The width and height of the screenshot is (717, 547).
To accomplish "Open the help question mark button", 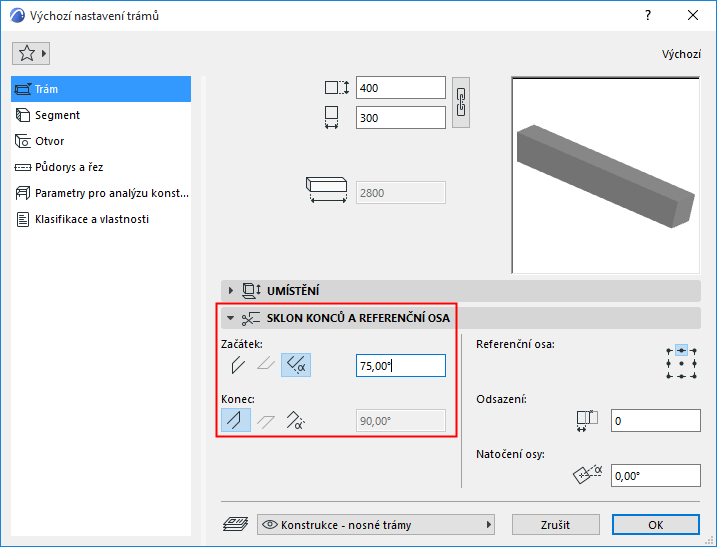I will click(648, 15).
